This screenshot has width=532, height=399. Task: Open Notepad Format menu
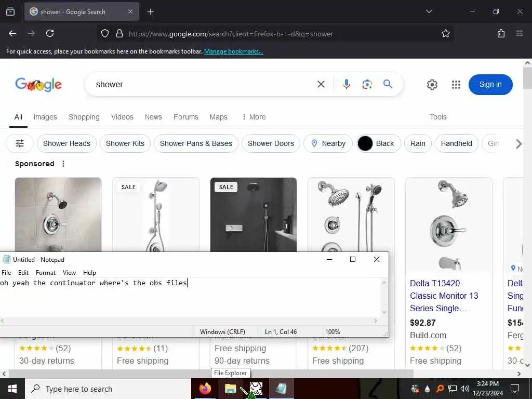click(46, 272)
